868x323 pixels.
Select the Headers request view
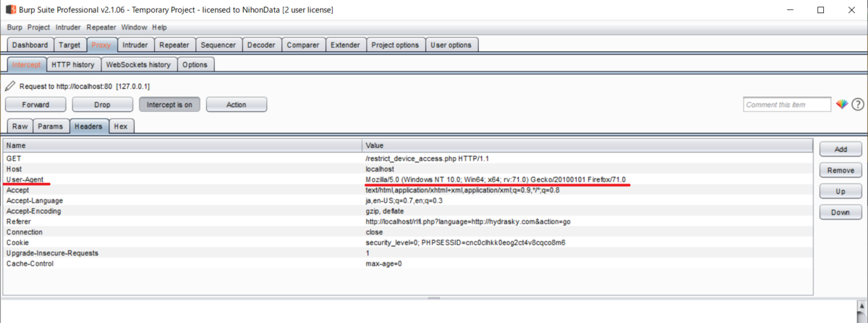(89, 126)
